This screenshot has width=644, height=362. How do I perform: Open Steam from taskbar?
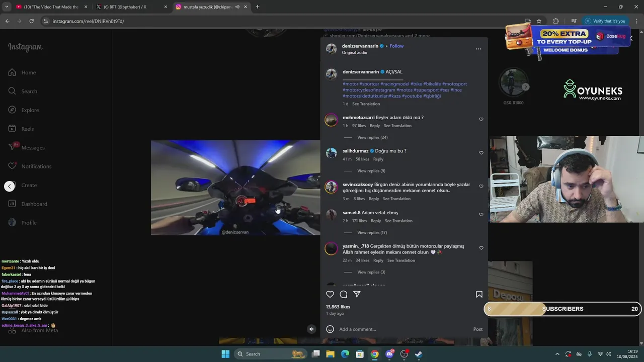(419, 354)
